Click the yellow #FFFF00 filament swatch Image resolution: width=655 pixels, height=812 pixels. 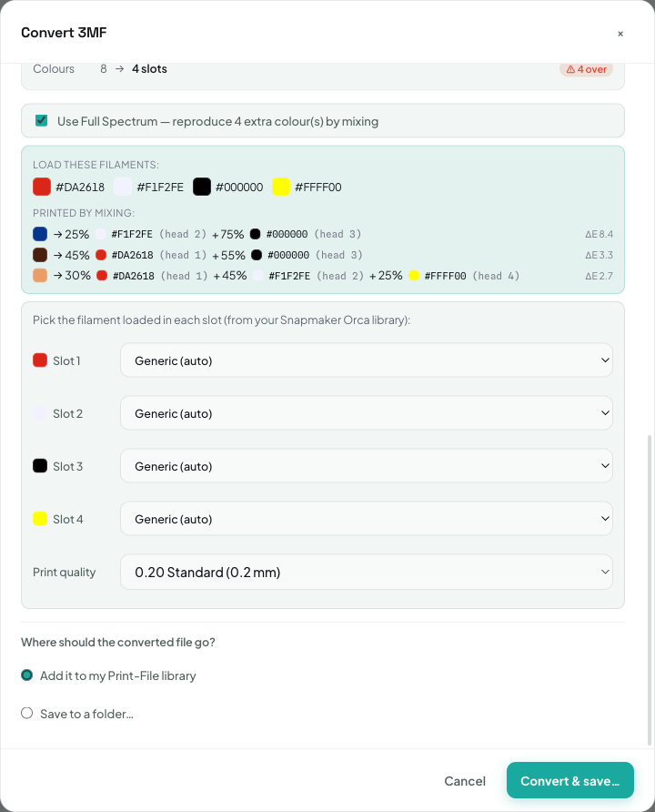281,187
